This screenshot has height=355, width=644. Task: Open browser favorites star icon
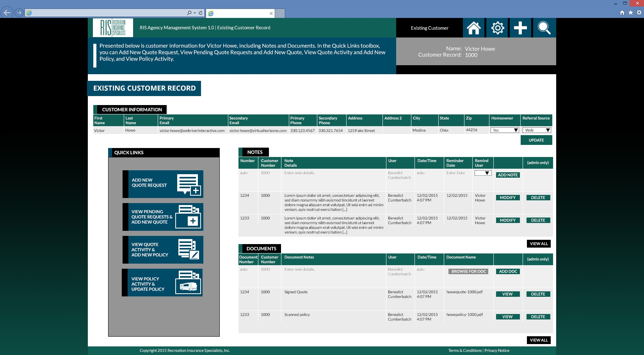(630, 12)
